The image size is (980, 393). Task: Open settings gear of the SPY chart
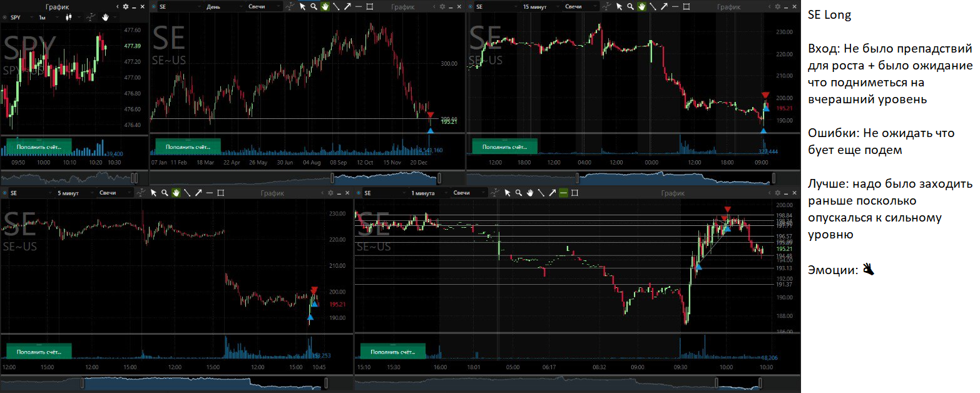click(126, 7)
